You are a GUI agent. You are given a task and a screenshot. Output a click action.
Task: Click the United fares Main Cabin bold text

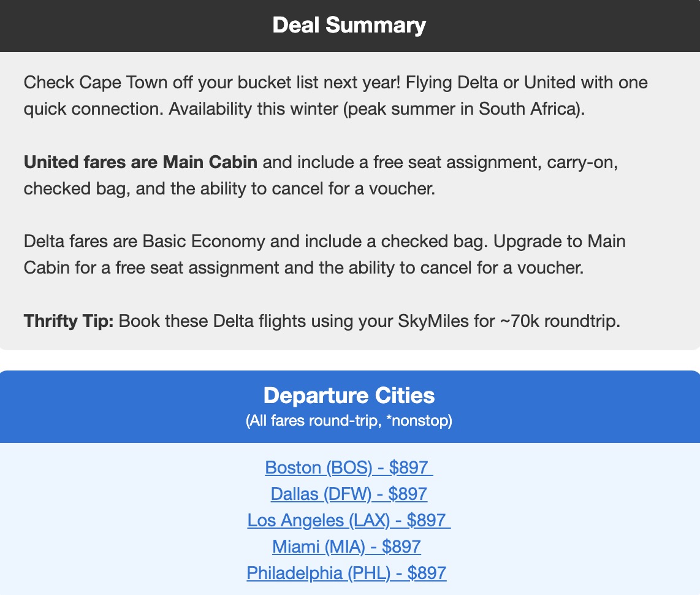point(140,162)
